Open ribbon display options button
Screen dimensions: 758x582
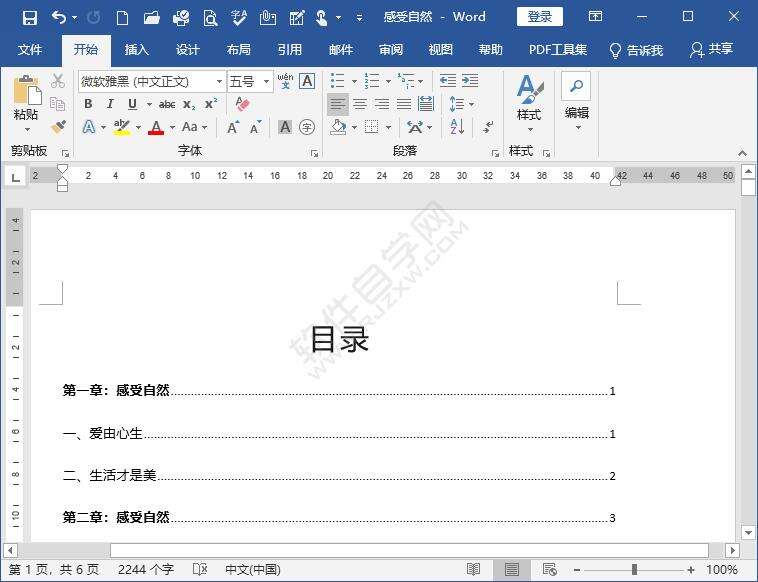pyautogui.click(x=596, y=17)
